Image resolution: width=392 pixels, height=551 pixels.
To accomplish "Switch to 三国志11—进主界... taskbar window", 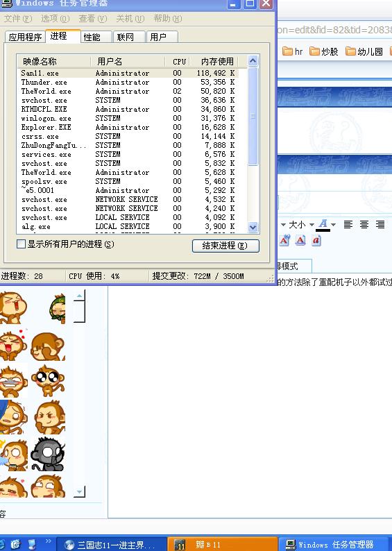I will [111, 544].
